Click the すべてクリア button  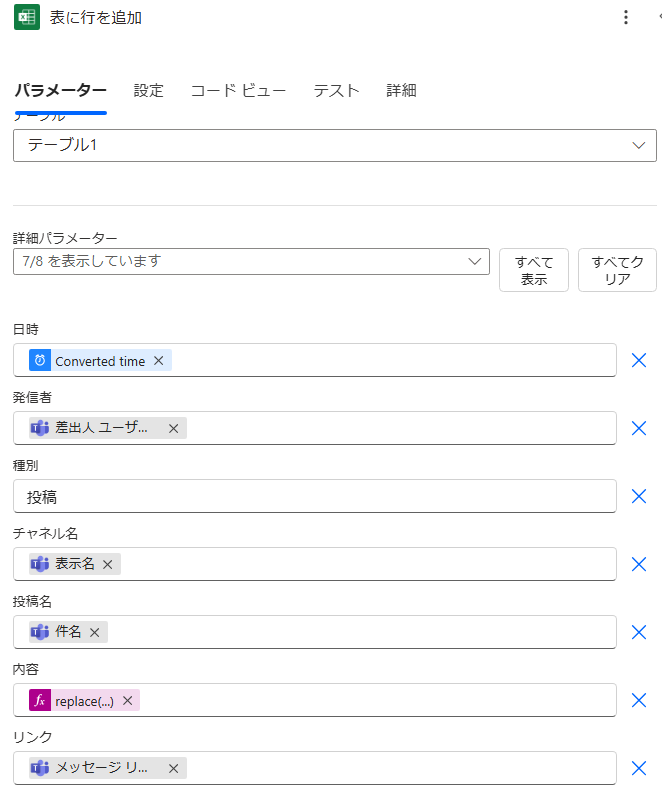[617, 270]
